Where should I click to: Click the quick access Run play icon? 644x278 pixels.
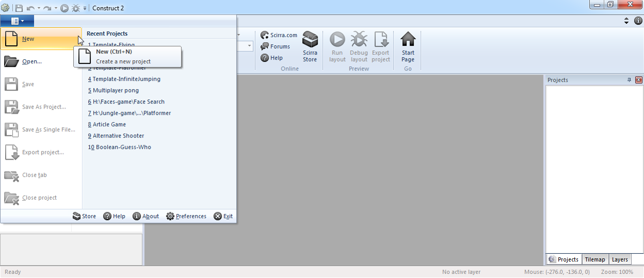[x=64, y=8]
